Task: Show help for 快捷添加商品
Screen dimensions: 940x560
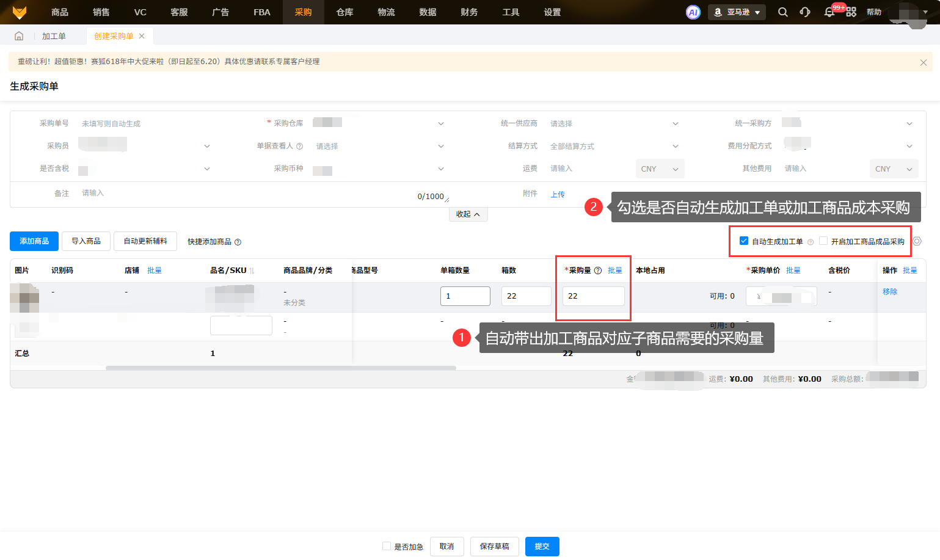Action: tap(238, 242)
